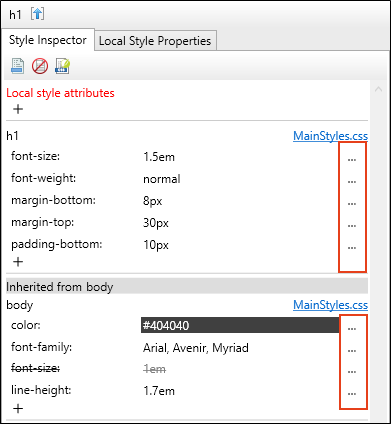Switch to the Style Inspector tab
The height and width of the screenshot is (424, 391).
[x=48, y=40]
